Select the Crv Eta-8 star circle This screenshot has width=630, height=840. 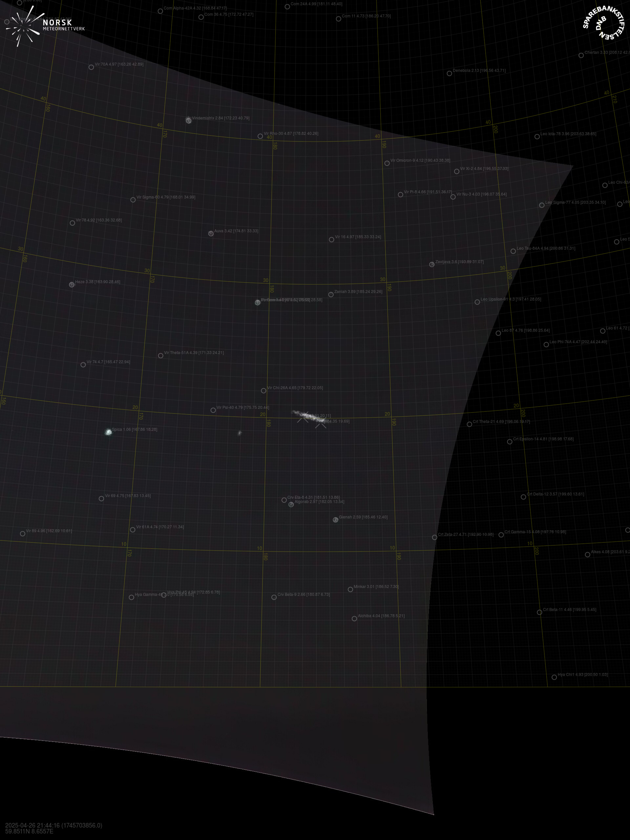(284, 500)
